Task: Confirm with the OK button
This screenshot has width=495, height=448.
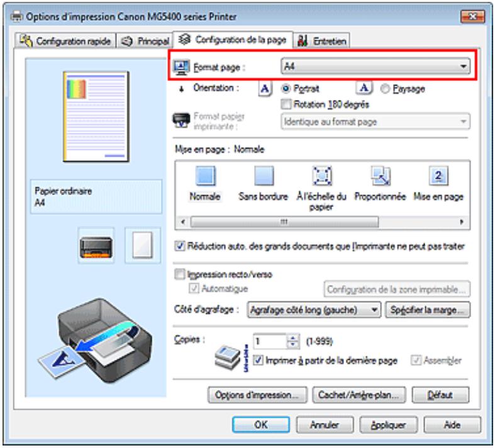Action: [x=261, y=425]
